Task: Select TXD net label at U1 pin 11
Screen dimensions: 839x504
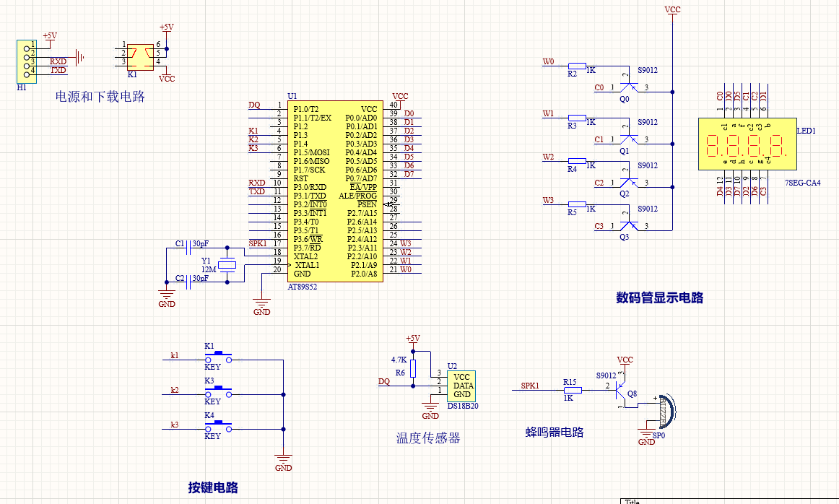Action: 257,191
